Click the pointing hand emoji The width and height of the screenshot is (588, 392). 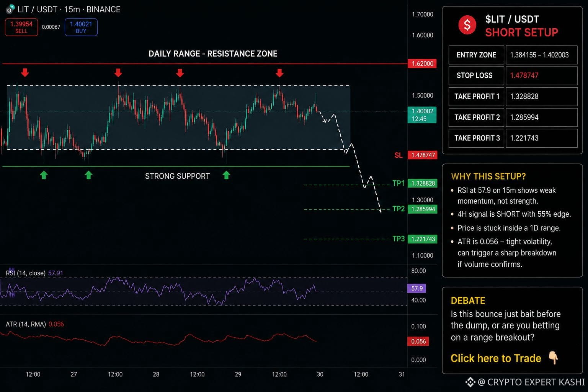(x=553, y=358)
